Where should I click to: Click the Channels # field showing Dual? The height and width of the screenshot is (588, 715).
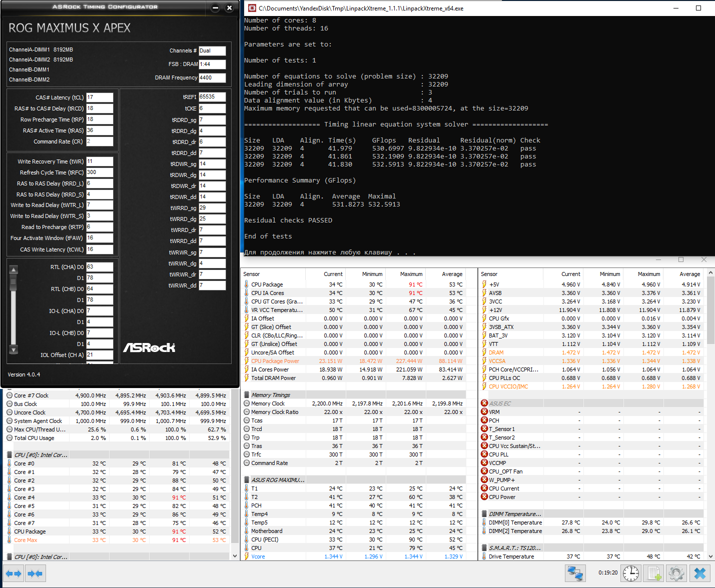[212, 51]
